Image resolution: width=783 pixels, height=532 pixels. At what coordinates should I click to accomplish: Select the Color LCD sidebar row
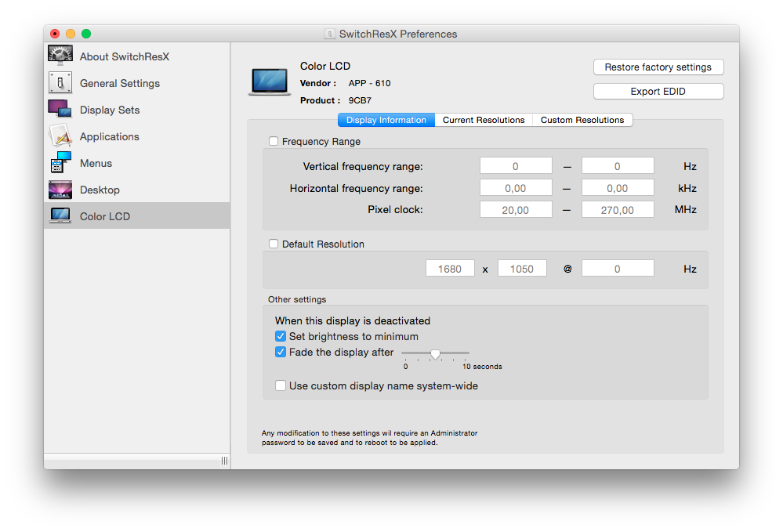pos(137,216)
